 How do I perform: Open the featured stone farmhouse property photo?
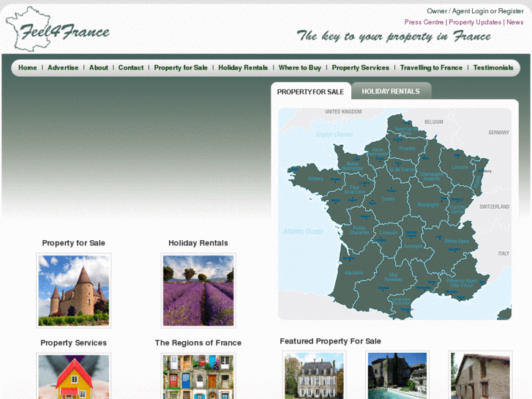(481, 375)
